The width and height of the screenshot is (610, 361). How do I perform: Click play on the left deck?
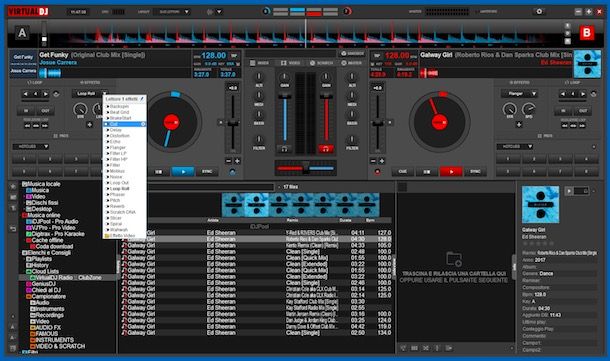coord(183,172)
